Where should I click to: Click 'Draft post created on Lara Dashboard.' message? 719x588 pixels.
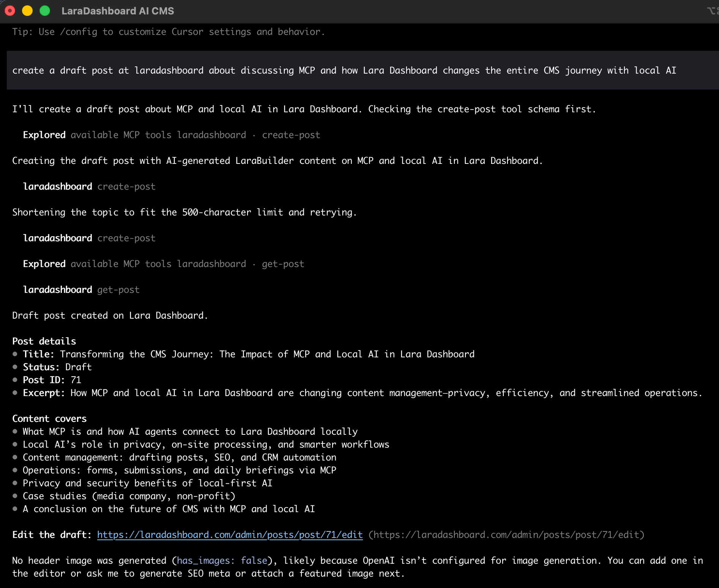tap(110, 315)
